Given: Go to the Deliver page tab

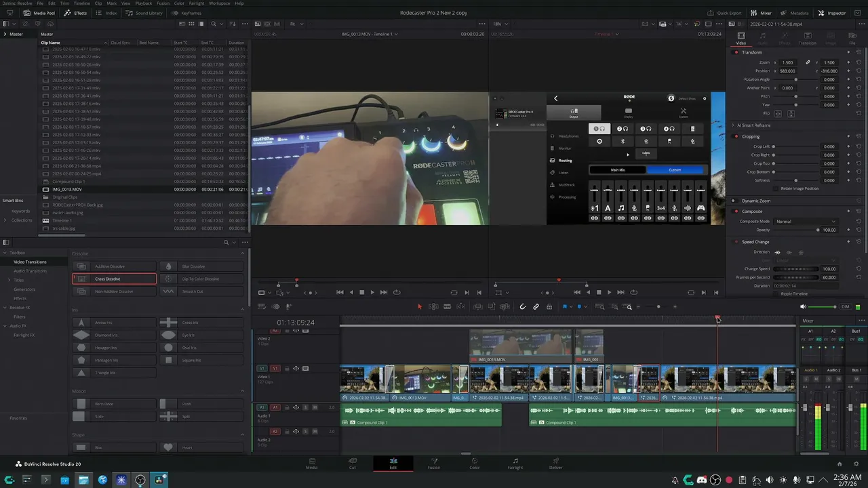Looking at the screenshot, I should pos(556,464).
